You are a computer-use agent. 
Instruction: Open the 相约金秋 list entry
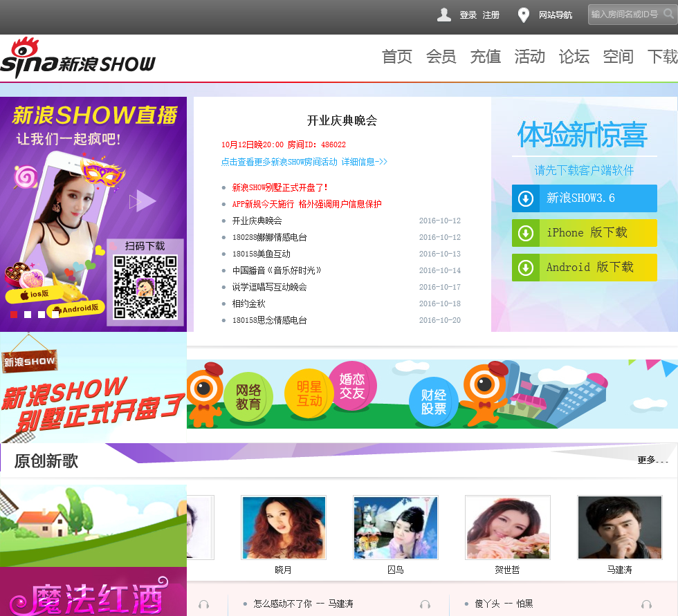pos(248,304)
